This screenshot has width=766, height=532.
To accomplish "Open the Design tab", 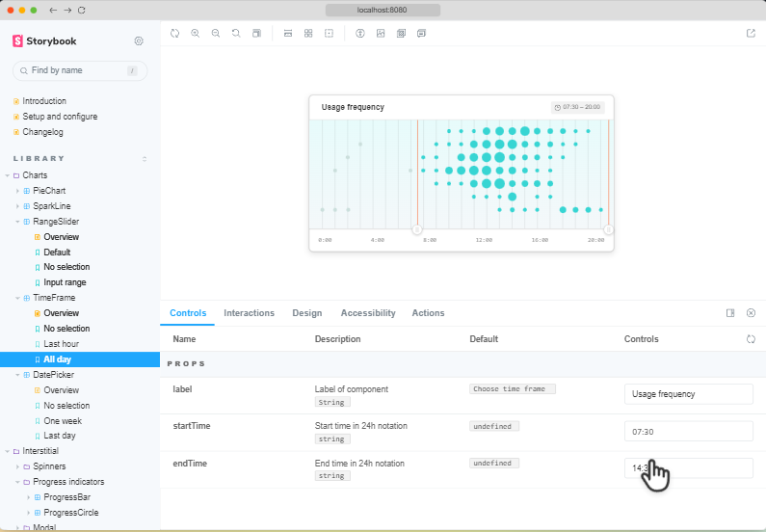I will [306, 313].
